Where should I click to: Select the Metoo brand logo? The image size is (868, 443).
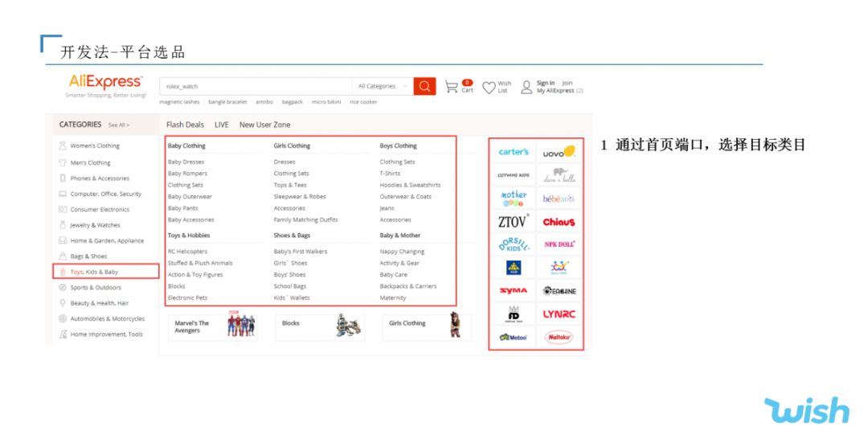click(513, 337)
